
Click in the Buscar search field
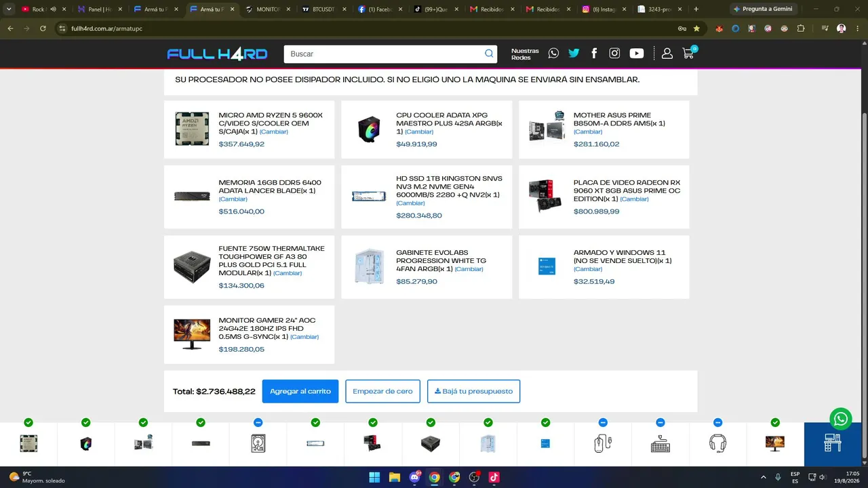coord(384,54)
